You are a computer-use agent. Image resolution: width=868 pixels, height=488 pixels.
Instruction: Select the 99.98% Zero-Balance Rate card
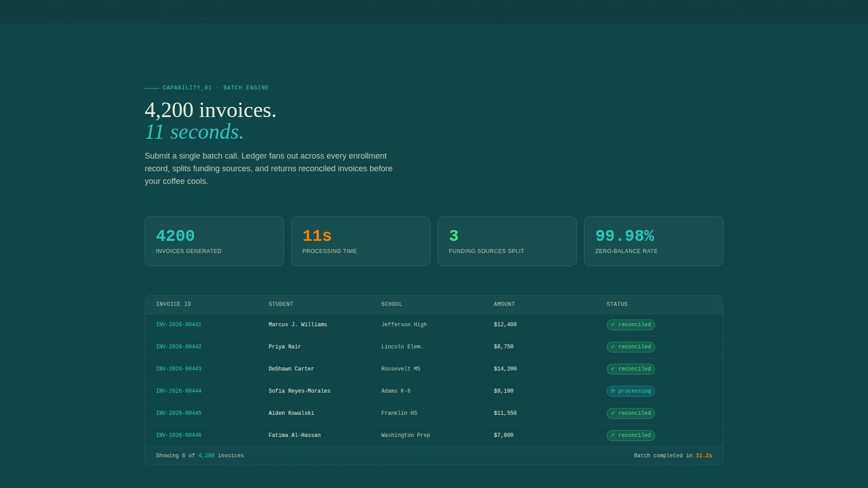(x=654, y=241)
